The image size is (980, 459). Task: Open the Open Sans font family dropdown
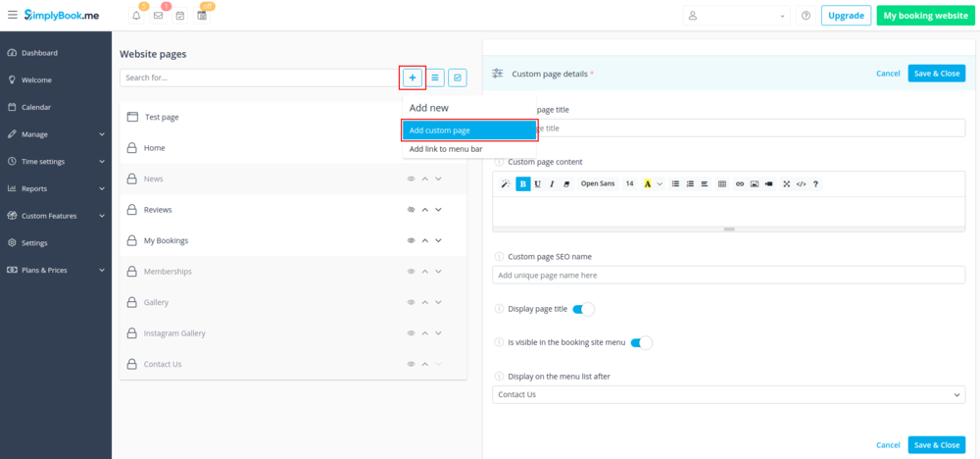597,183
